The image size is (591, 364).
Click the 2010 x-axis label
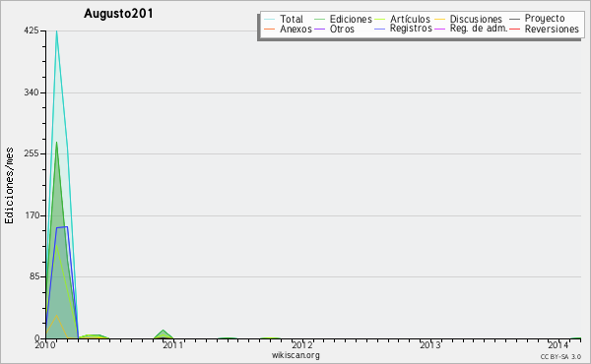coord(45,344)
